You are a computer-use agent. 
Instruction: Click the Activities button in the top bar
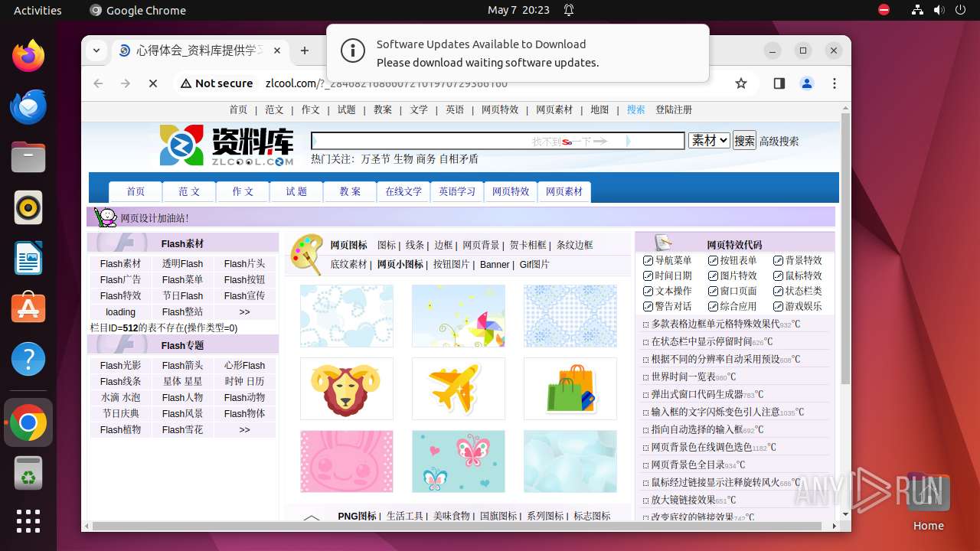tap(38, 10)
